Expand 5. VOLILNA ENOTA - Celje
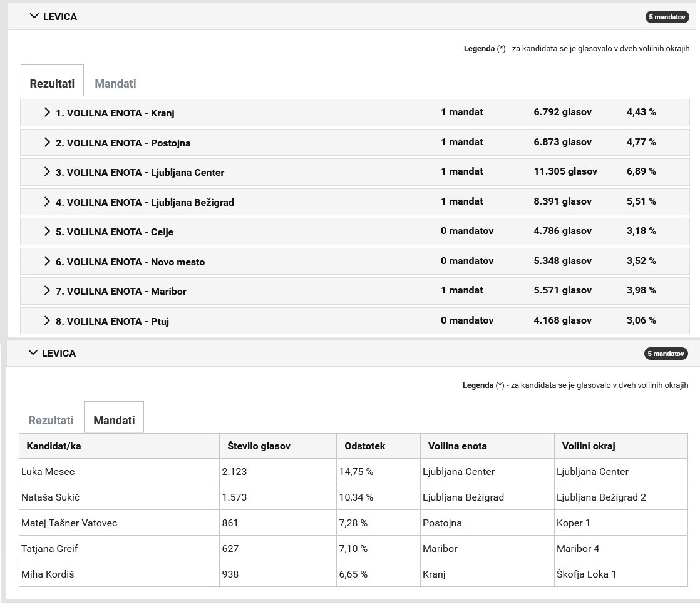The width and height of the screenshot is (700, 612). (355, 232)
